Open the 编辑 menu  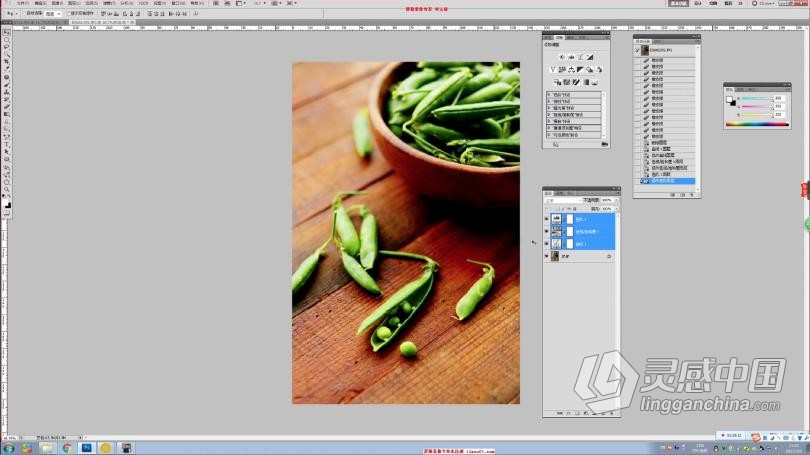[x=40, y=3]
